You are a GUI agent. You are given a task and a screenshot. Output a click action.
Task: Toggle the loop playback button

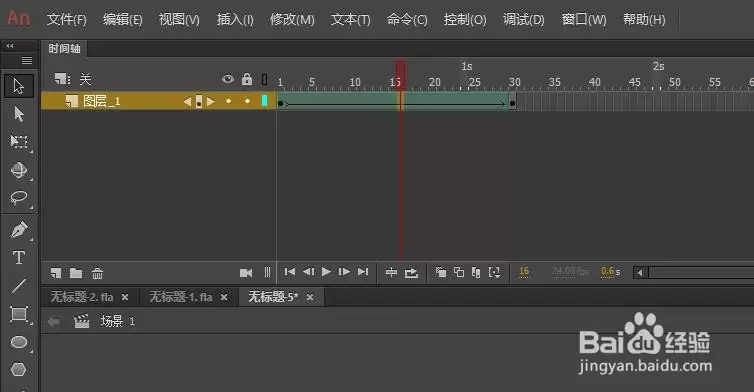click(411, 273)
